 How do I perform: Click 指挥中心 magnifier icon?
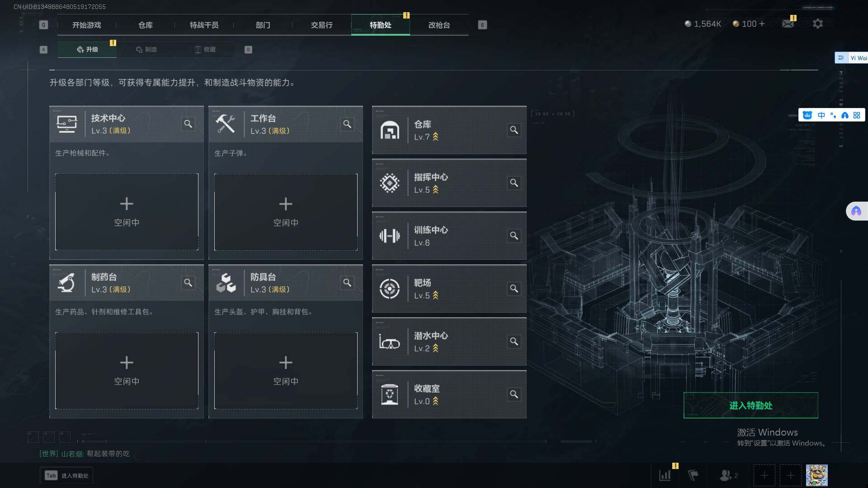tap(514, 183)
